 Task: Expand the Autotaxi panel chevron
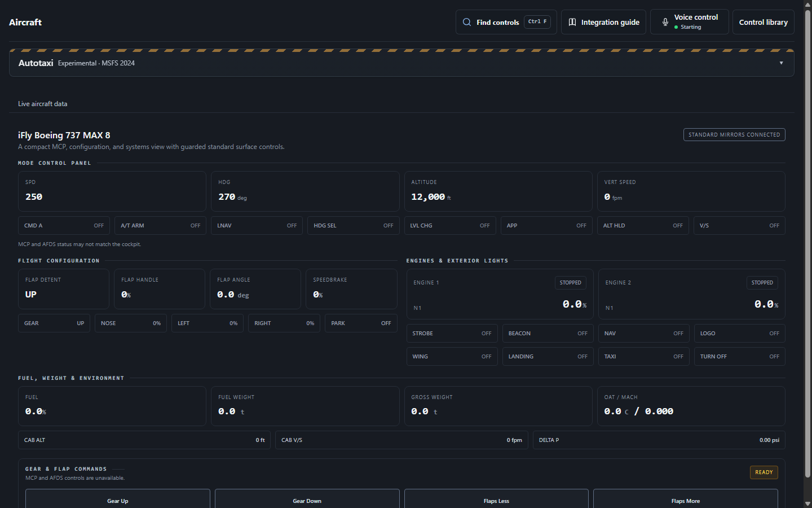(781, 63)
